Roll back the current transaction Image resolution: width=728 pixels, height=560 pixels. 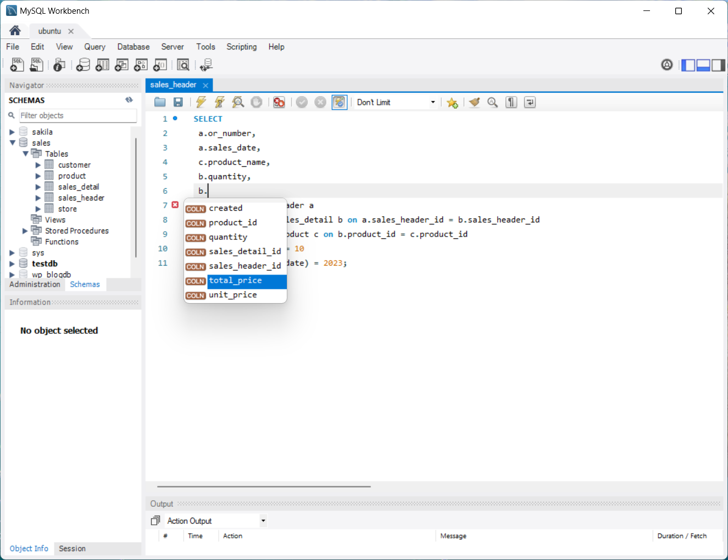click(x=320, y=102)
